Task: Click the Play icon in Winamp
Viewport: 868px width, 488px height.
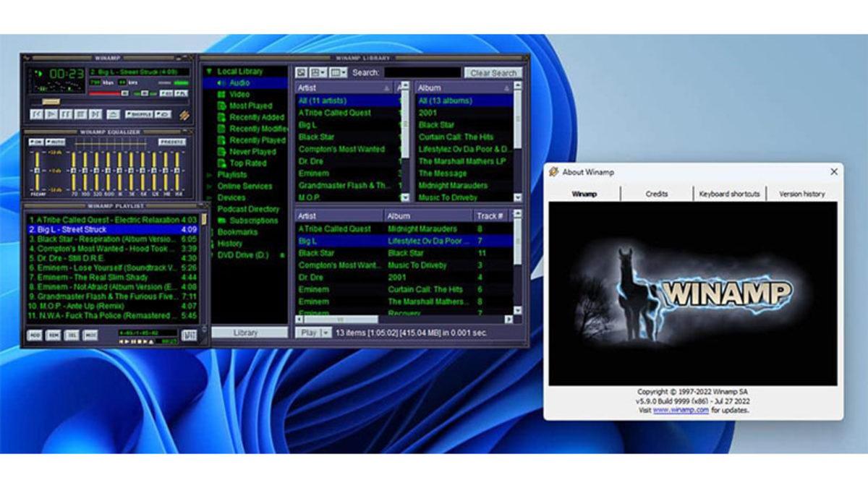Action: click(51, 114)
